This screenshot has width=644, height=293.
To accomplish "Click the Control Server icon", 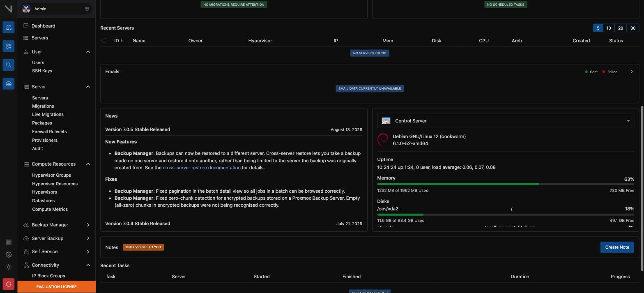I will tap(386, 121).
